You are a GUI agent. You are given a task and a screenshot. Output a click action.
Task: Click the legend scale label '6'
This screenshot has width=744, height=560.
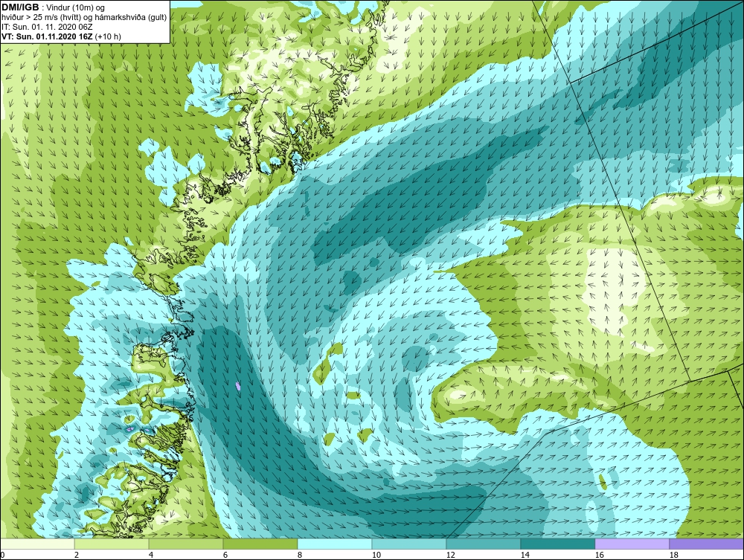pos(225,556)
